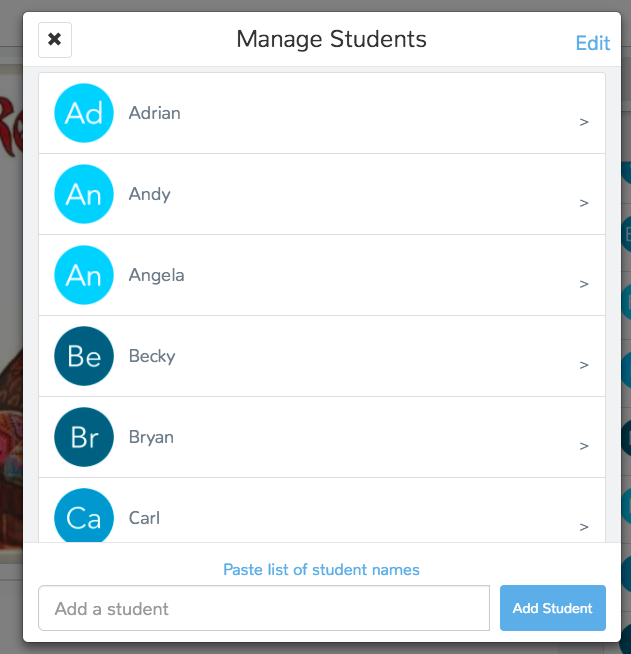Image resolution: width=631 pixels, height=654 pixels.
Task: Expand Adrian's row chevron arrow
Action: click(584, 122)
